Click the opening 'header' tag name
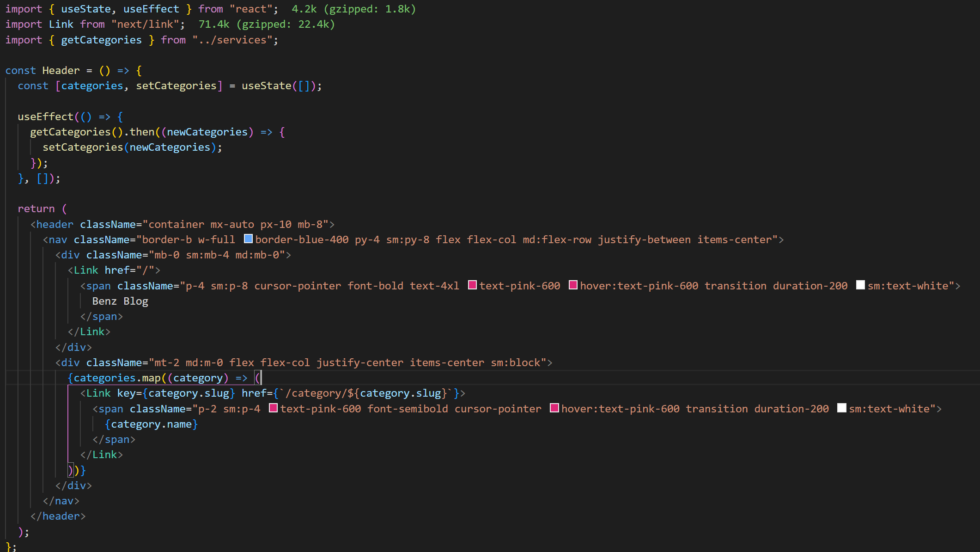Image resolution: width=980 pixels, height=552 pixels. 55,225
